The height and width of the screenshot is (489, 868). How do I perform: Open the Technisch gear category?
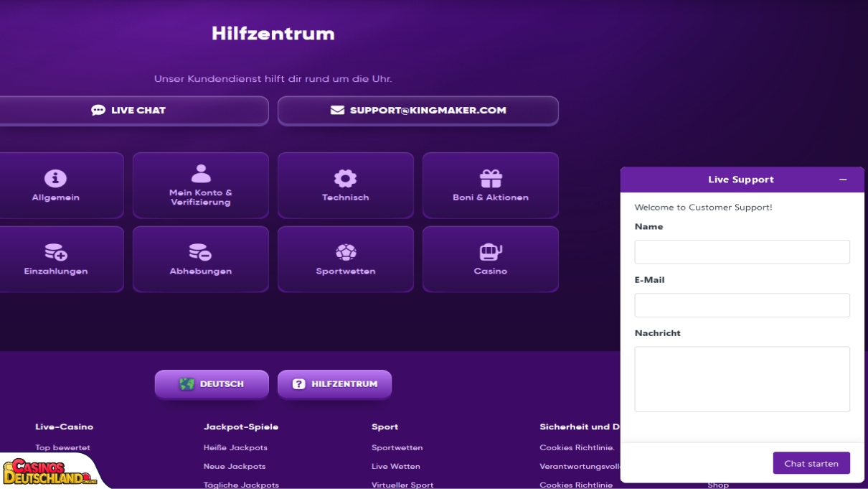(346, 185)
